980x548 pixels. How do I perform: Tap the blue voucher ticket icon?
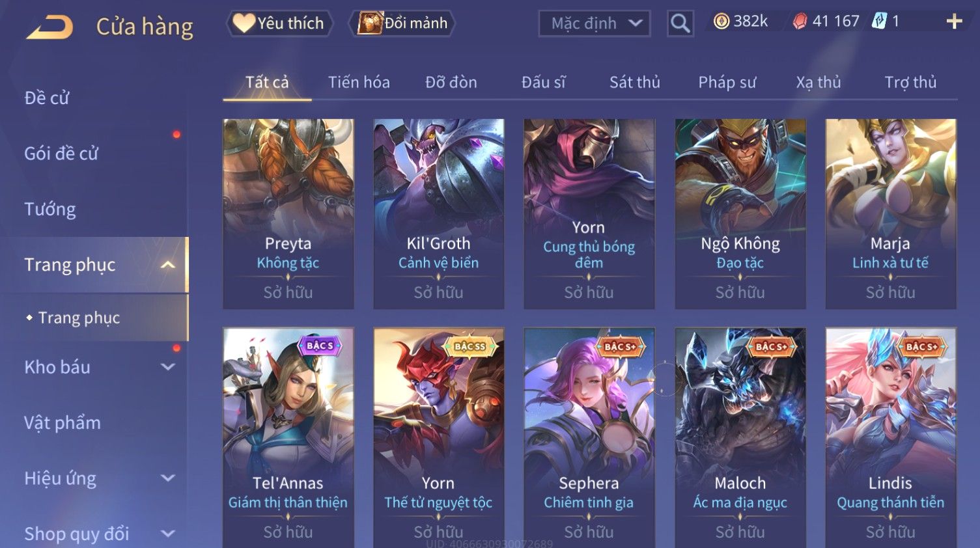click(x=879, y=21)
